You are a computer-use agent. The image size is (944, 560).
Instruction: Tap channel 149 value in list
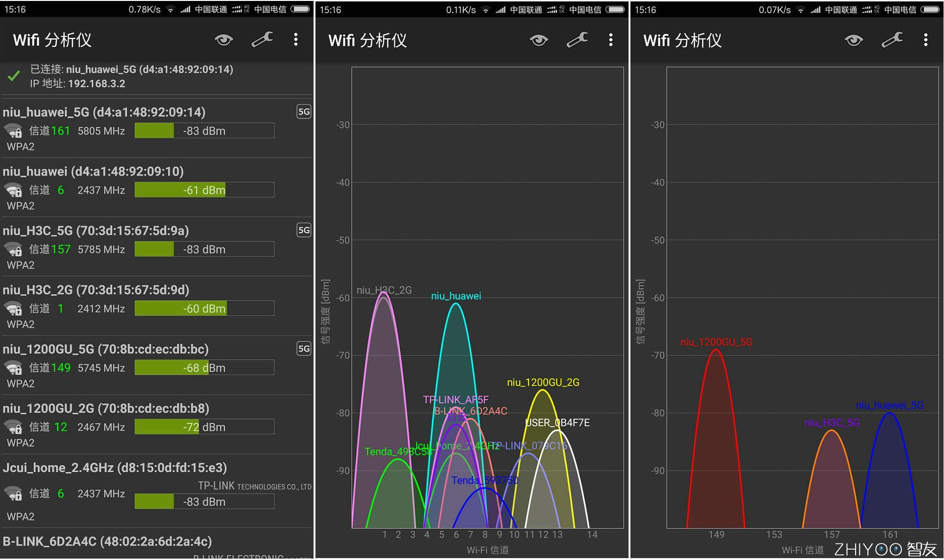[61, 368]
